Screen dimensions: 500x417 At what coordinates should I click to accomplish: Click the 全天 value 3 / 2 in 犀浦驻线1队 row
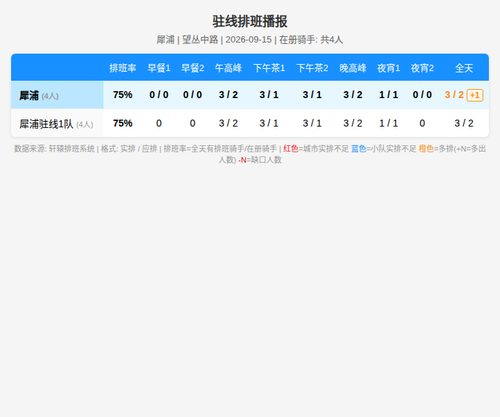click(464, 123)
